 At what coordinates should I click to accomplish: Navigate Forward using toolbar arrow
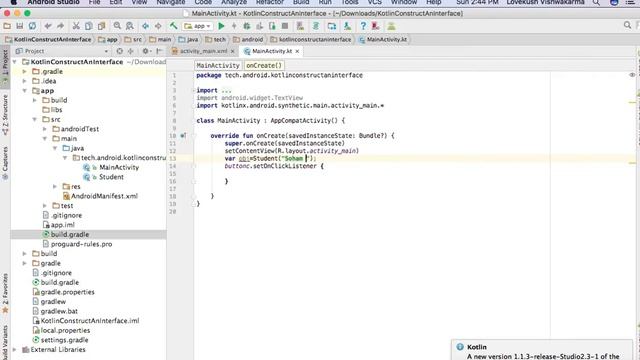158,26
